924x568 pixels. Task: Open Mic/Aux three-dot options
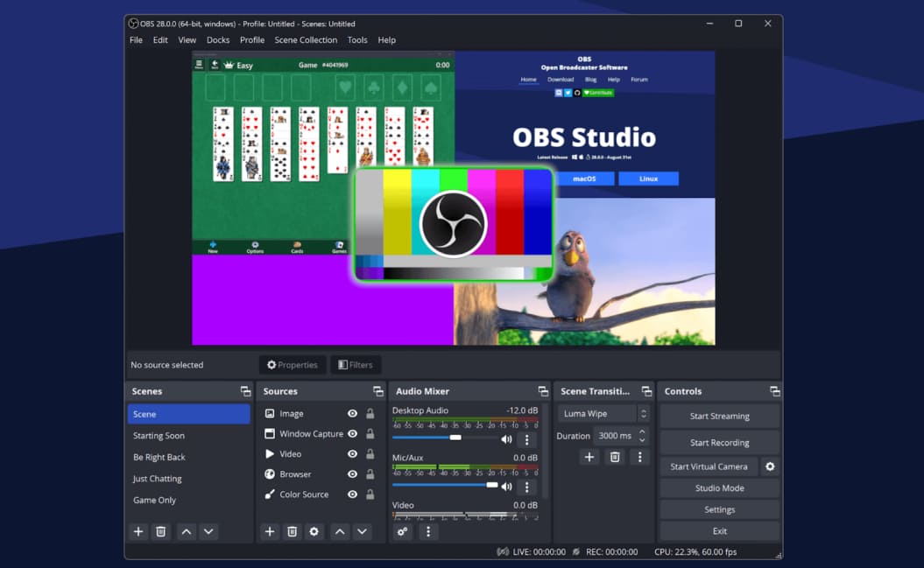click(x=527, y=487)
